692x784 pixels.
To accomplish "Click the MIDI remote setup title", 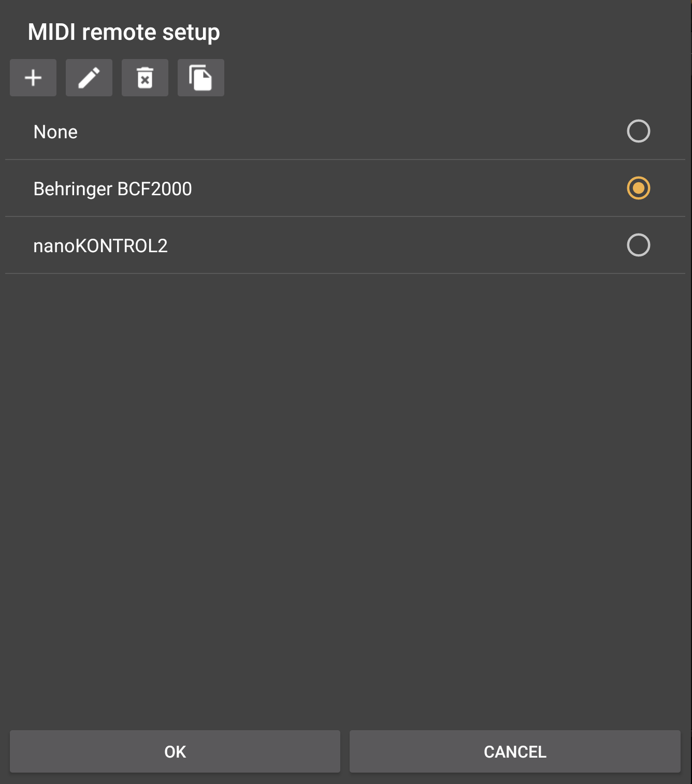I will tap(124, 32).
